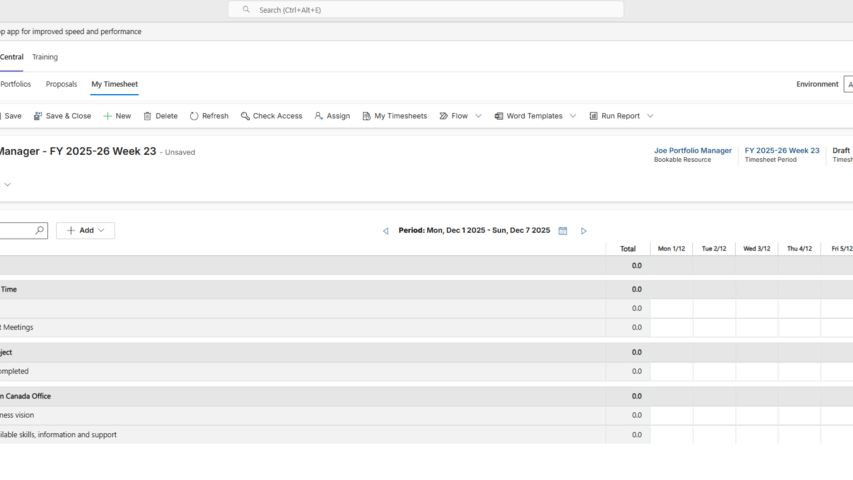Image resolution: width=853 pixels, height=480 pixels.
Task: Click the Delete trash icon
Action: [x=148, y=116]
